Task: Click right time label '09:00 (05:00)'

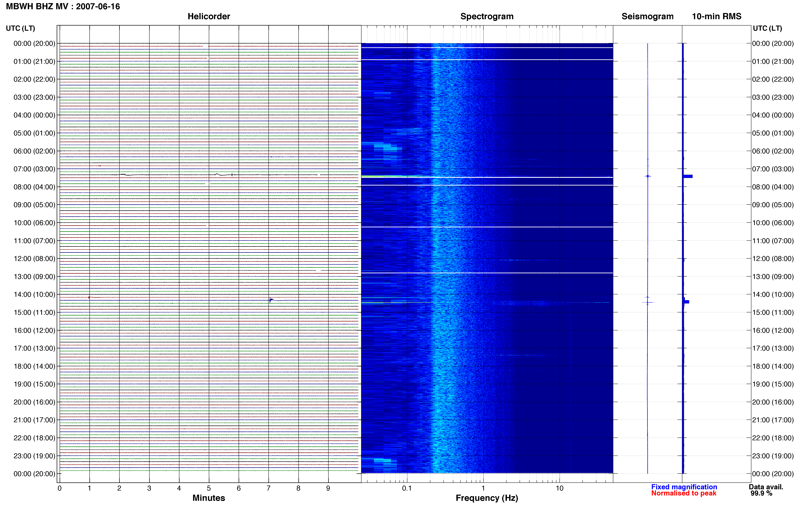Action: [x=773, y=205]
